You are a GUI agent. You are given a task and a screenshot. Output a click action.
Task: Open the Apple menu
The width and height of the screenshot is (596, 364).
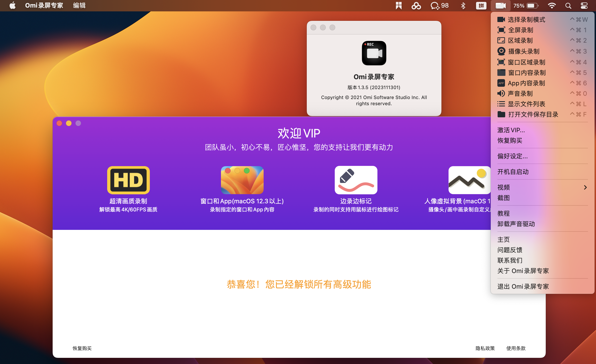coord(13,5)
